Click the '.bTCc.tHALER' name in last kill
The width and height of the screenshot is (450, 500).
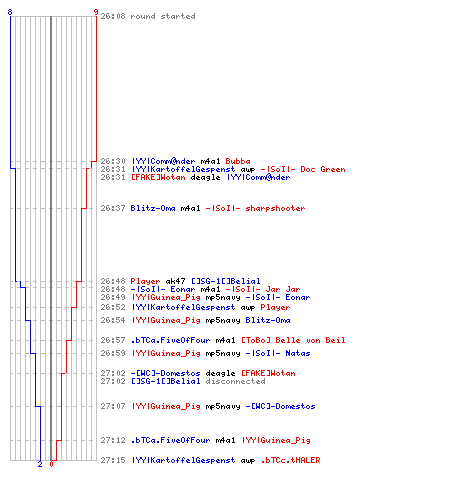(x=290, y=460)
